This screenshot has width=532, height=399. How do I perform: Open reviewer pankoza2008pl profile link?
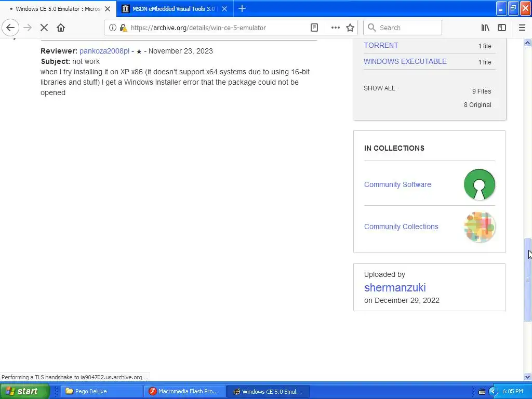click(x=104, y=51)
